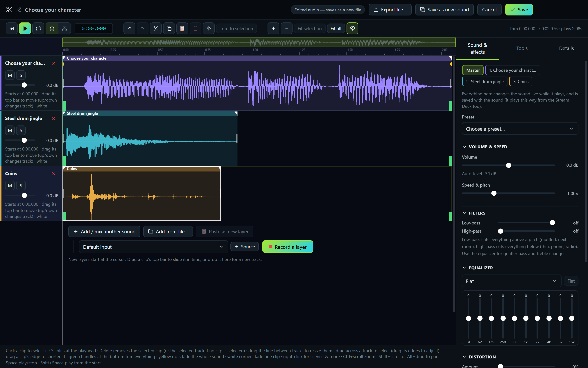Click the plus Source button
588x368 pixels.
pos(244,247)
